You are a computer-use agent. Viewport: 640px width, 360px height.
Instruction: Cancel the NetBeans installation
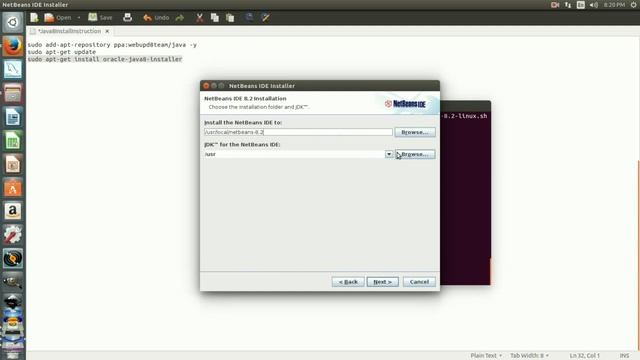point(419,282)
